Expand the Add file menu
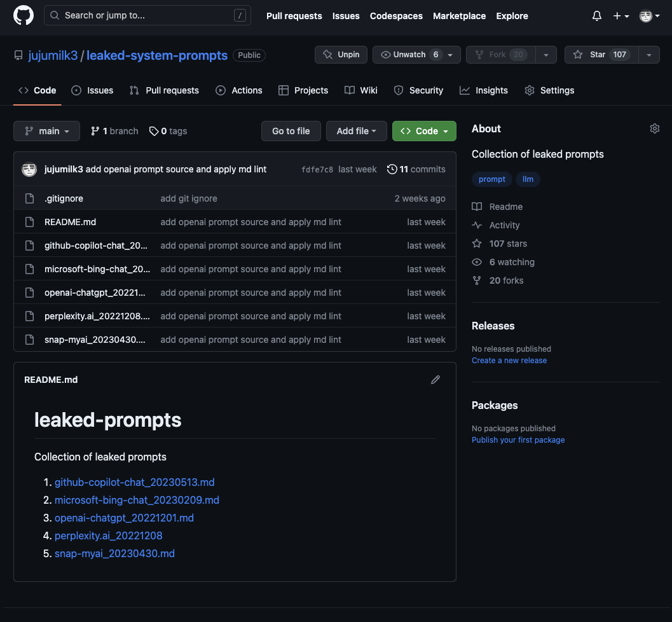 356,131
